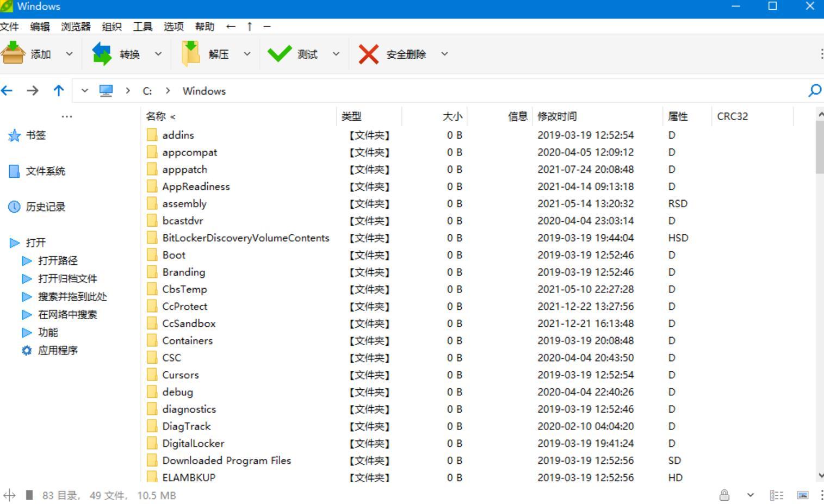Expand the chevron before Windows in breadcrumb

tap(168, 91)
